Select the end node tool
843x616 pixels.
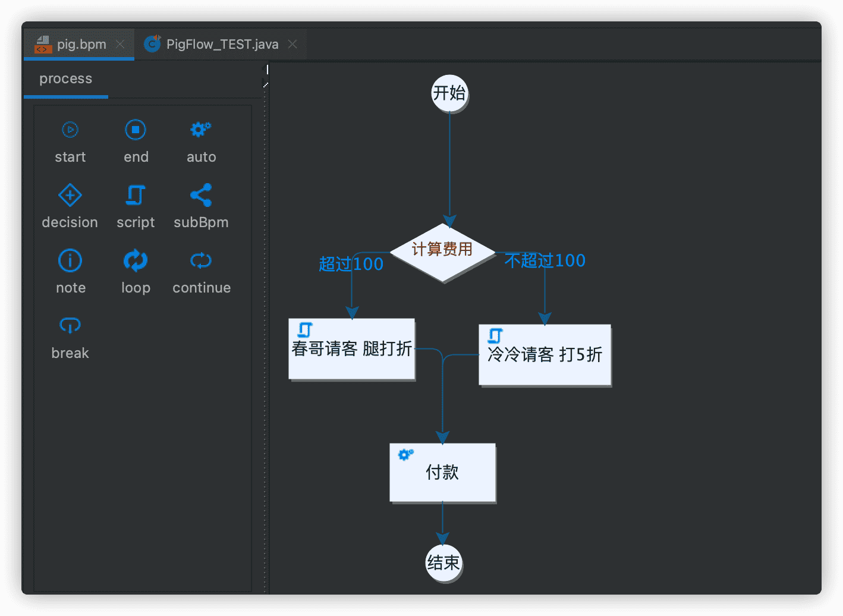136,129
